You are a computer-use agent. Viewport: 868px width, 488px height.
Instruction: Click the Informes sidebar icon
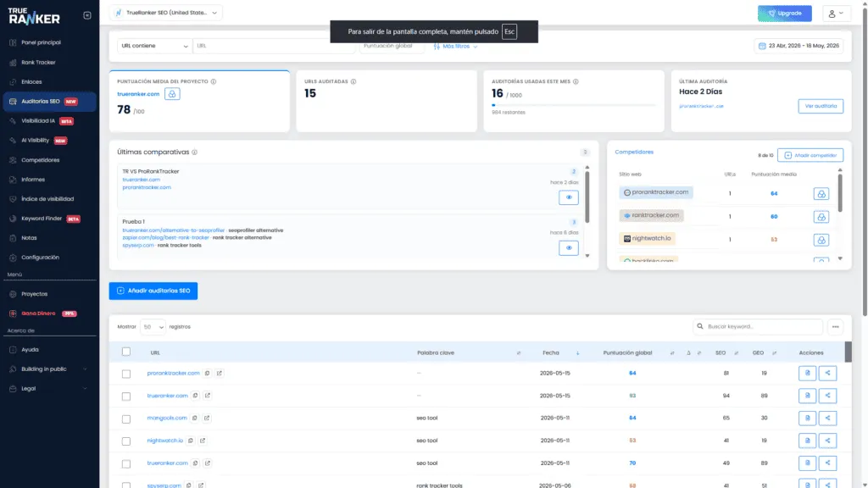[13, 180]
